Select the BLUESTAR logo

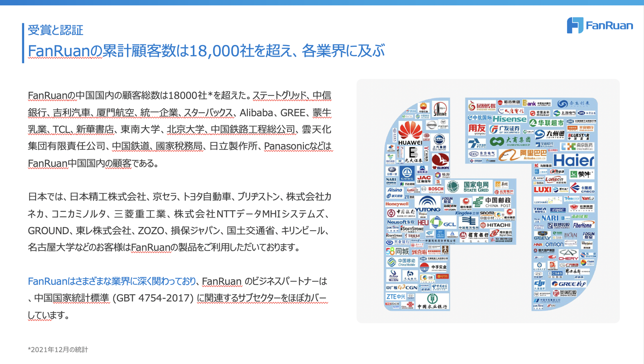click(x=578, y=136)
